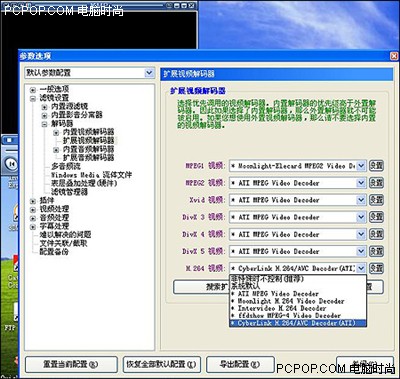Expand the 内置音频解码器 tree node

pos(56,150)
